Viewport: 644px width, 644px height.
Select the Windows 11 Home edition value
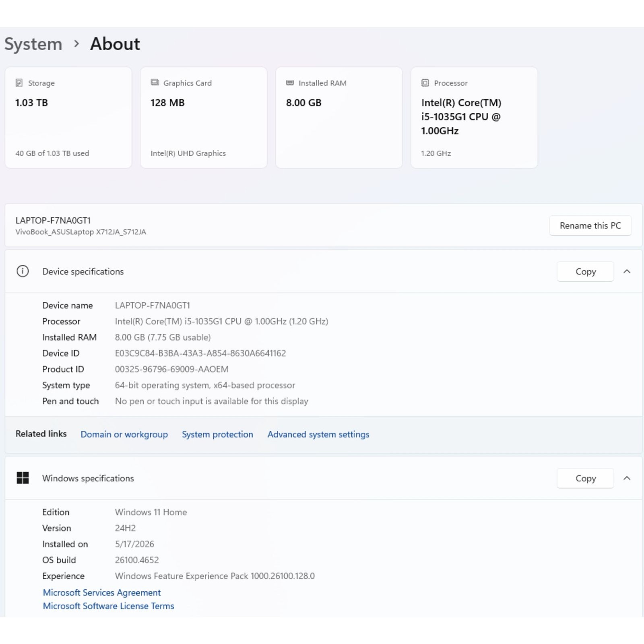click(x=151, y=512)
